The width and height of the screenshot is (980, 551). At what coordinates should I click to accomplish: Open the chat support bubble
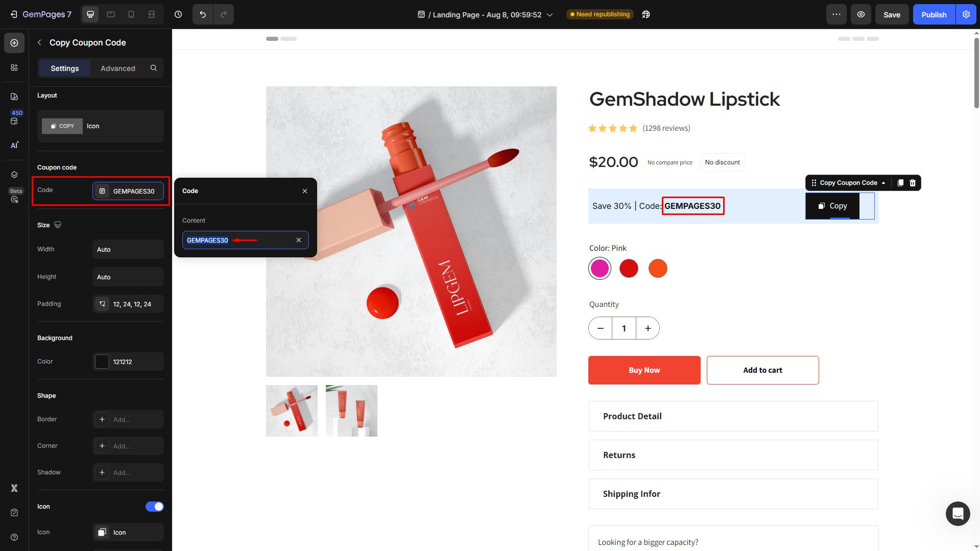coord(958,513)
